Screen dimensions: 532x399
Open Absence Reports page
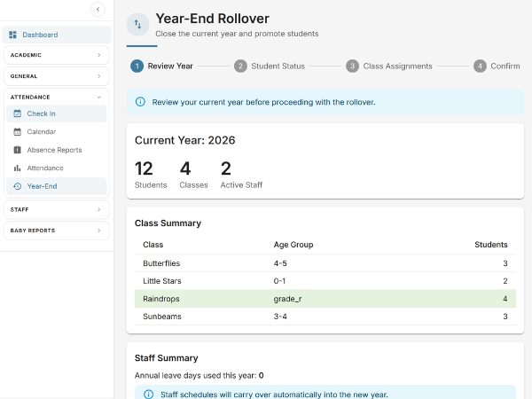pos(57,150)
